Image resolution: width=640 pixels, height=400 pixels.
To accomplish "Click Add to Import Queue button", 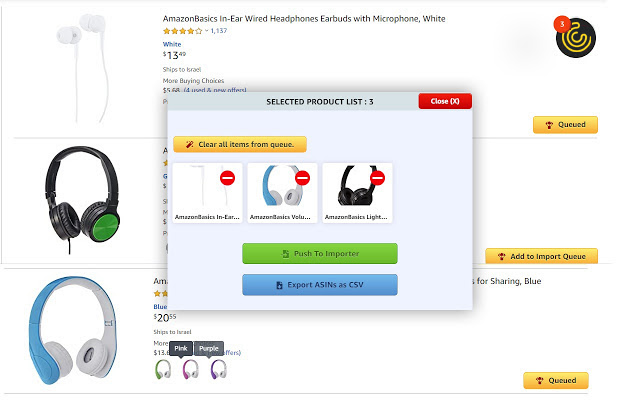I will [541, 256].
